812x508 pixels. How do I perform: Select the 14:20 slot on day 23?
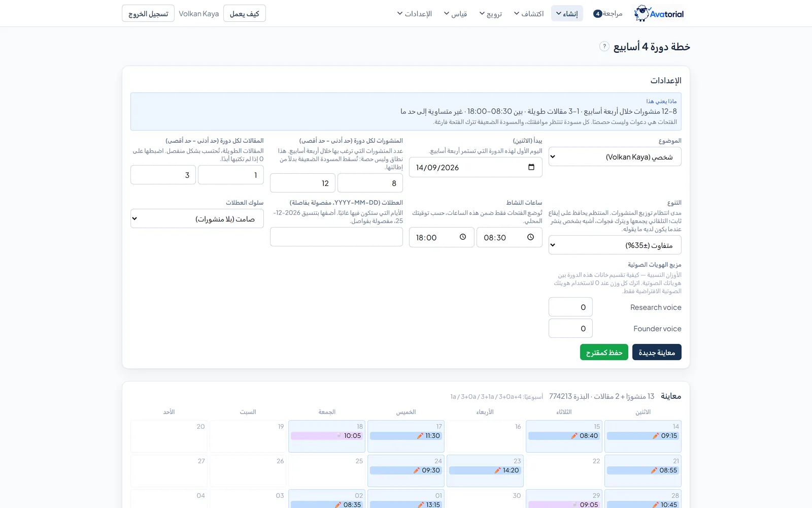pyautogui.click(x=485, y=470)
